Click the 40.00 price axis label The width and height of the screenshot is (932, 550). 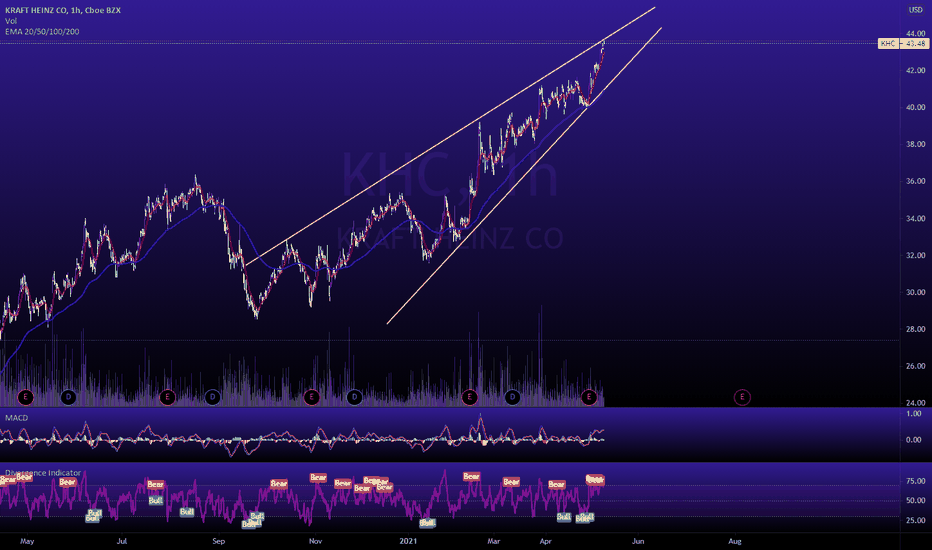(915, 107)
